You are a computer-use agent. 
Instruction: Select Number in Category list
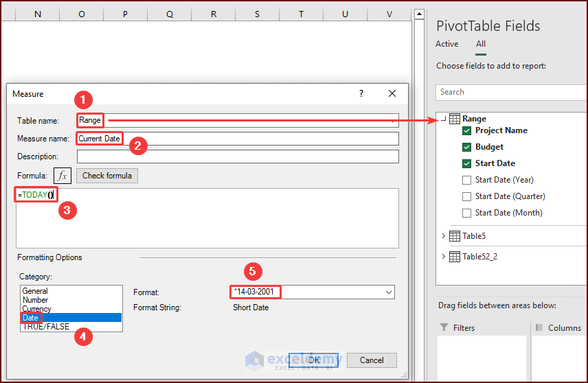point(71,300)
